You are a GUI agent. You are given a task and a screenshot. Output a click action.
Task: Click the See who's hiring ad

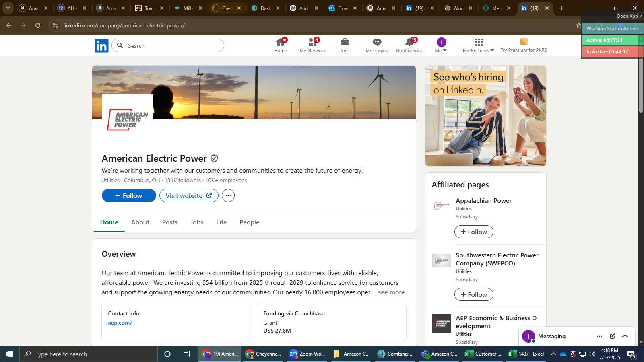pyautogui.click(x=486, y=116)
